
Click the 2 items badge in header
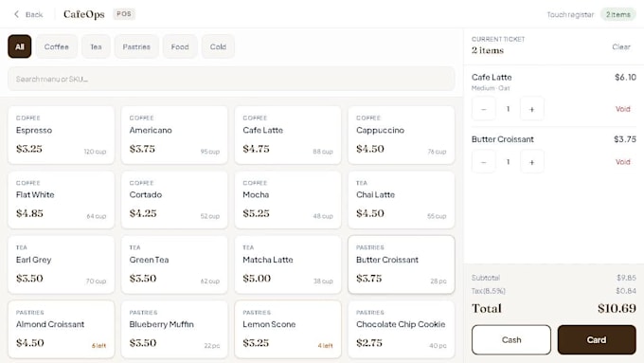click(618, 14)
